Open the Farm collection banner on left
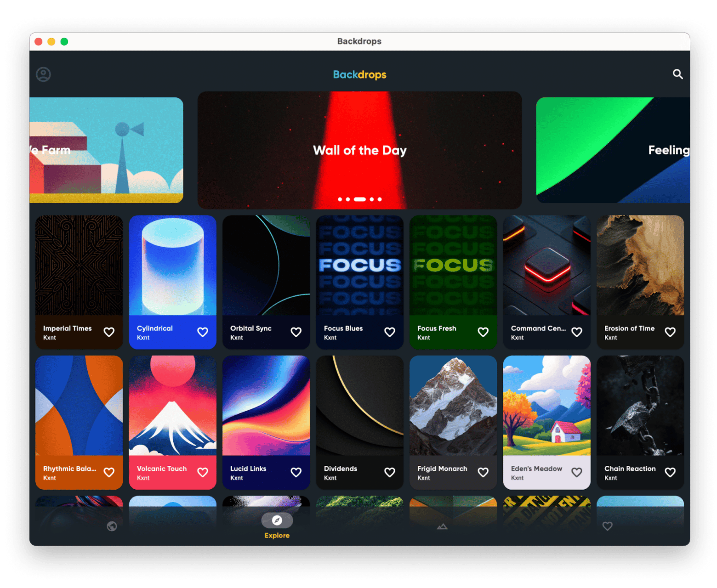 pos(106,150)
